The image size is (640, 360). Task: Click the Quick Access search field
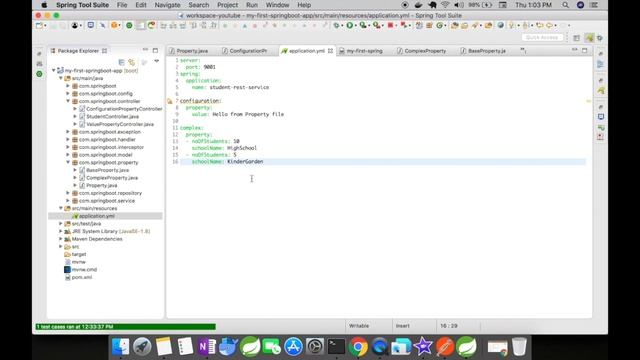coord(542,37)
